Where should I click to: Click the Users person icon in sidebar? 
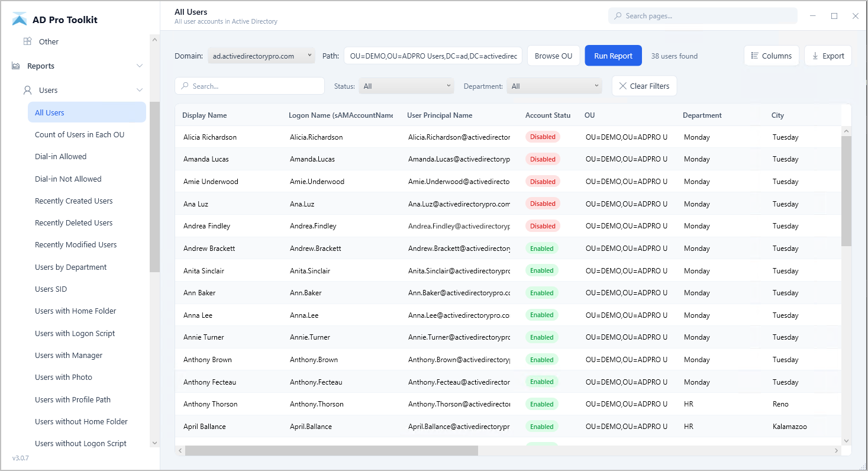[x=27, y=90]
